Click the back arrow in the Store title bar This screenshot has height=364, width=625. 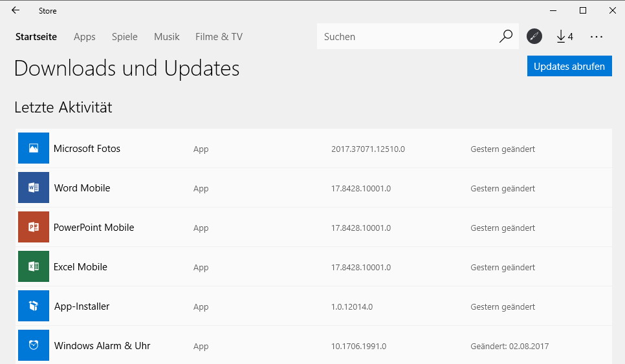pos(16,10)
